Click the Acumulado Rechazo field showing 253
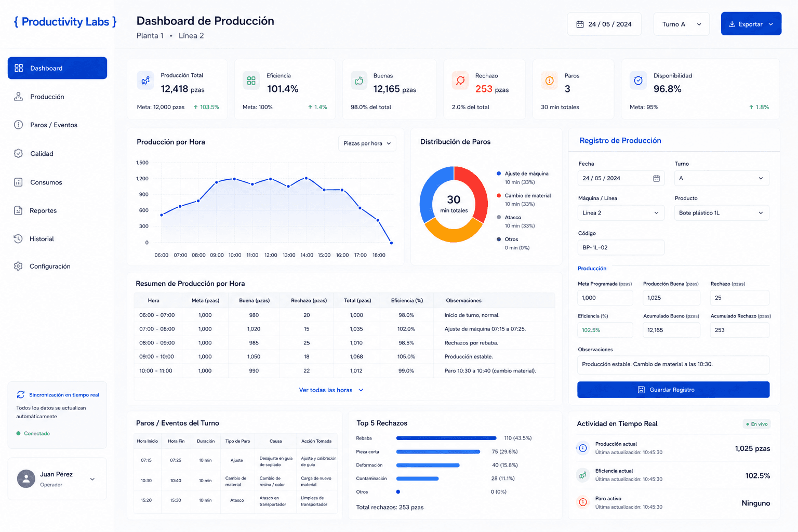 (740, 330)
